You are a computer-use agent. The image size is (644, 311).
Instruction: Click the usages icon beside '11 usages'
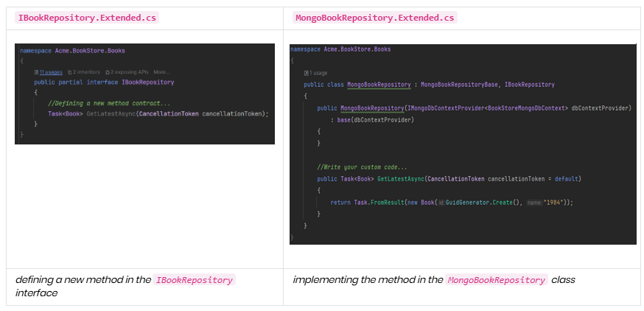[x=36, y=72]
